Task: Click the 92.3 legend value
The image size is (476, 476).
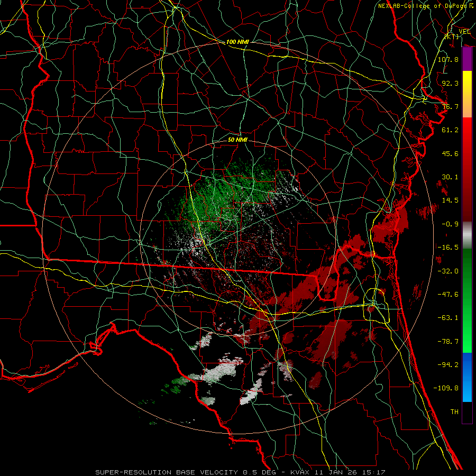Action: [450, 83]
